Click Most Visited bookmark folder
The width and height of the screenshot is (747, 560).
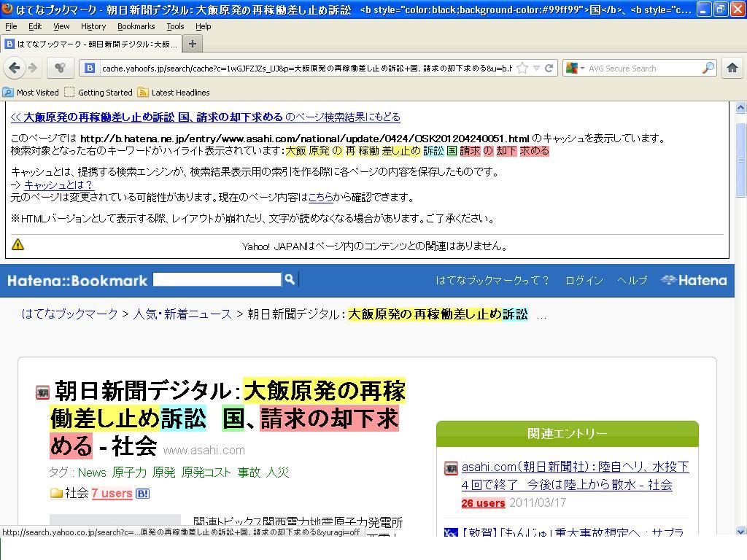tap(31, 93)
